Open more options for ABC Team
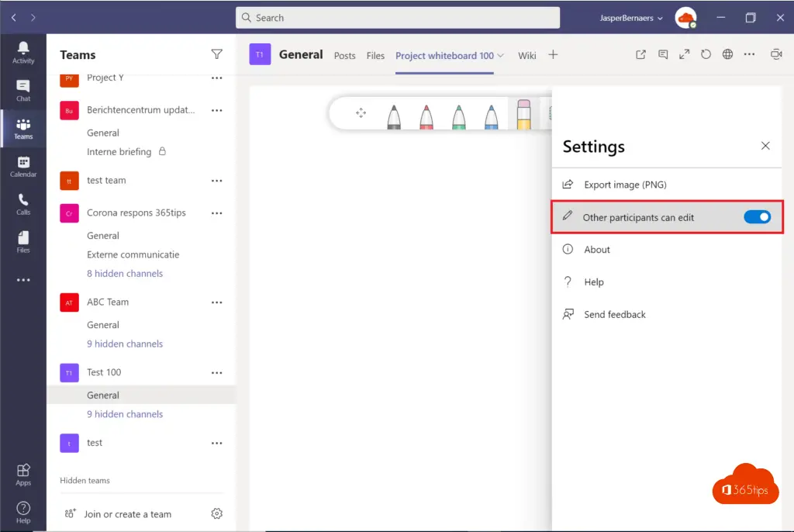Screen dimensions: 794x532 (x=217, y=302)
